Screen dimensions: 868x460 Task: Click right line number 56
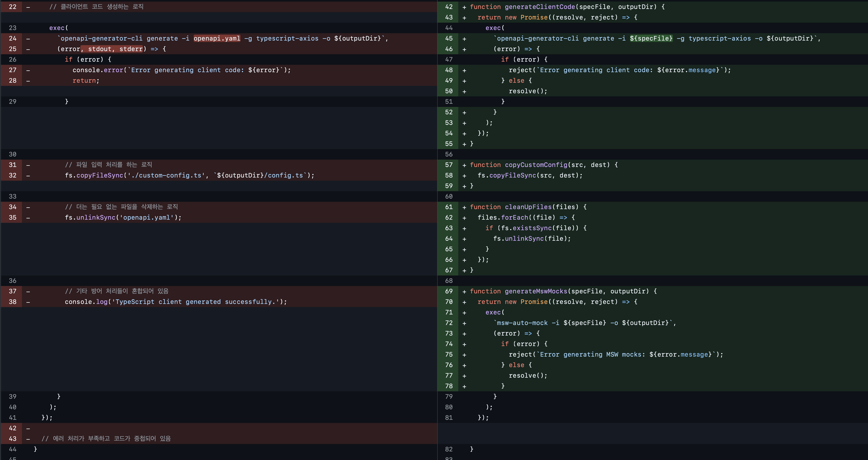[x=449, y=154]
